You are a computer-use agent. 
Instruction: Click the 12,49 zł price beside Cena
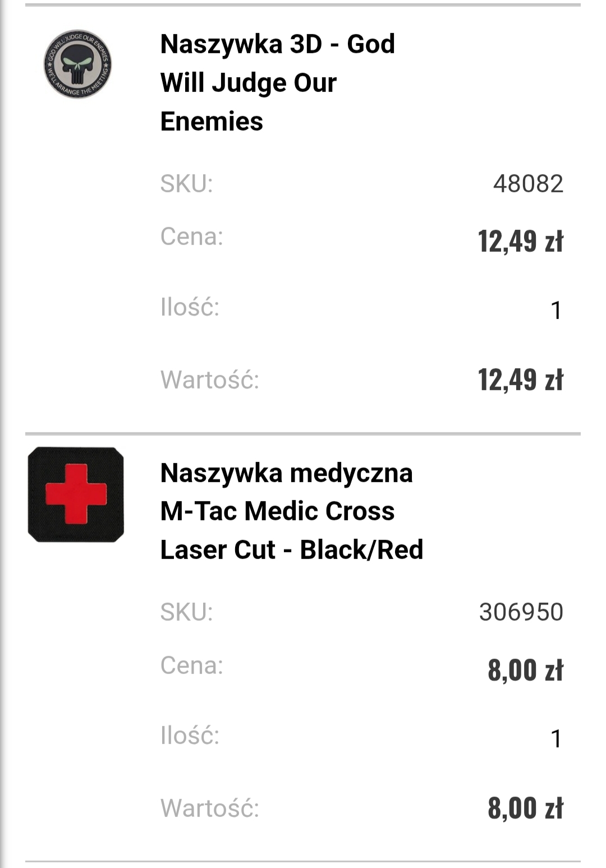(x=520, y=241)
